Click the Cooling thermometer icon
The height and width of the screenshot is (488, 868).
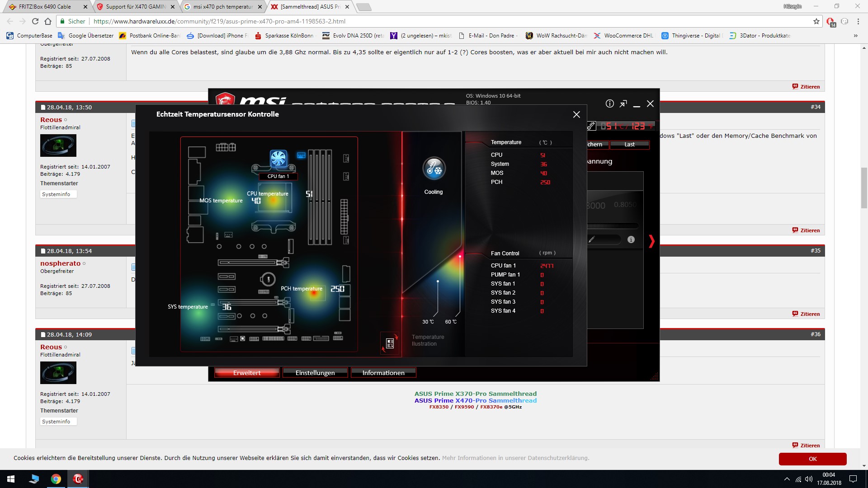pos(434,169)
